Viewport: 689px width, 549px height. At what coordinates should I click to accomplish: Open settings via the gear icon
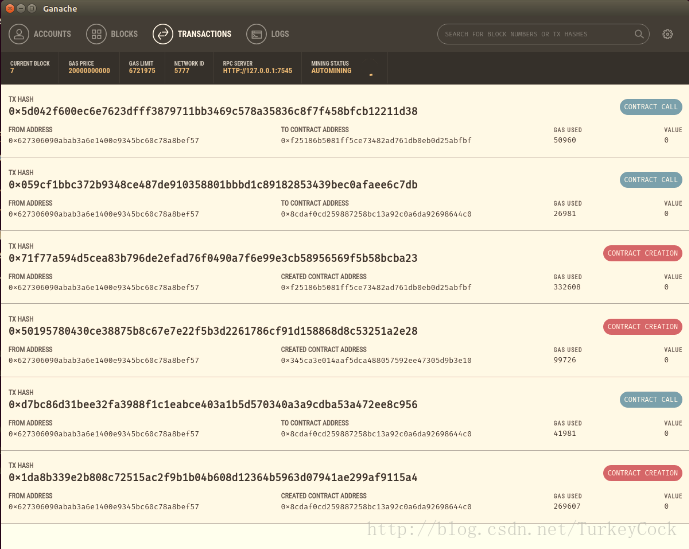668,34
